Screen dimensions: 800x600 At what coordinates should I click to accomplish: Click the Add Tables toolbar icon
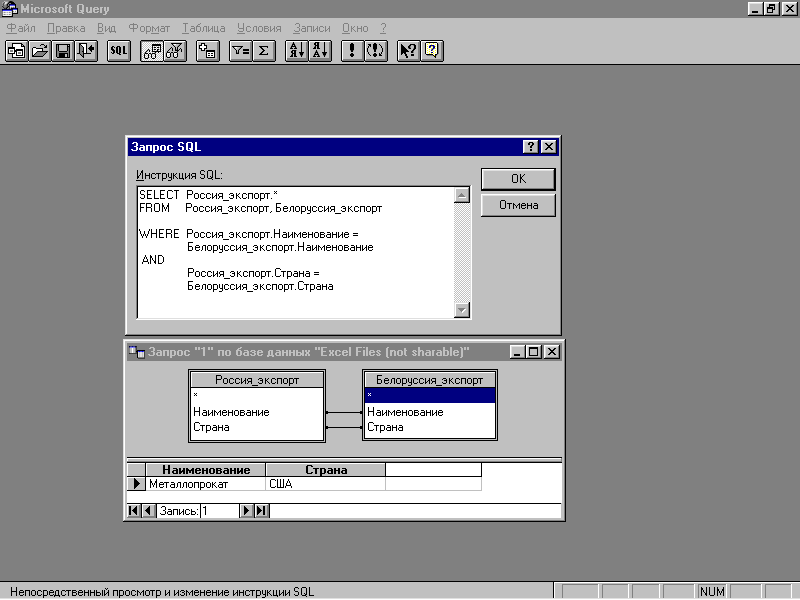point(208,51)
